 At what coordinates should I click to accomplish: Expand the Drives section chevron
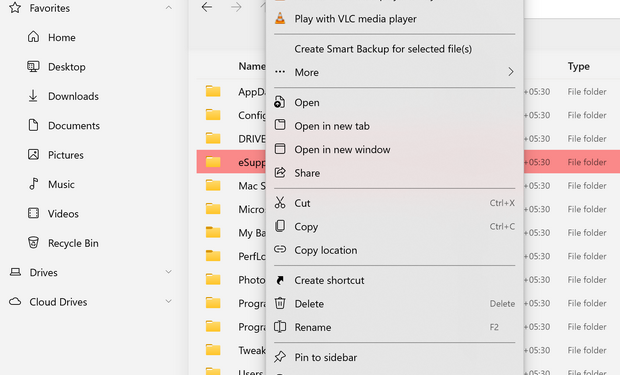(x=169, y=272)
